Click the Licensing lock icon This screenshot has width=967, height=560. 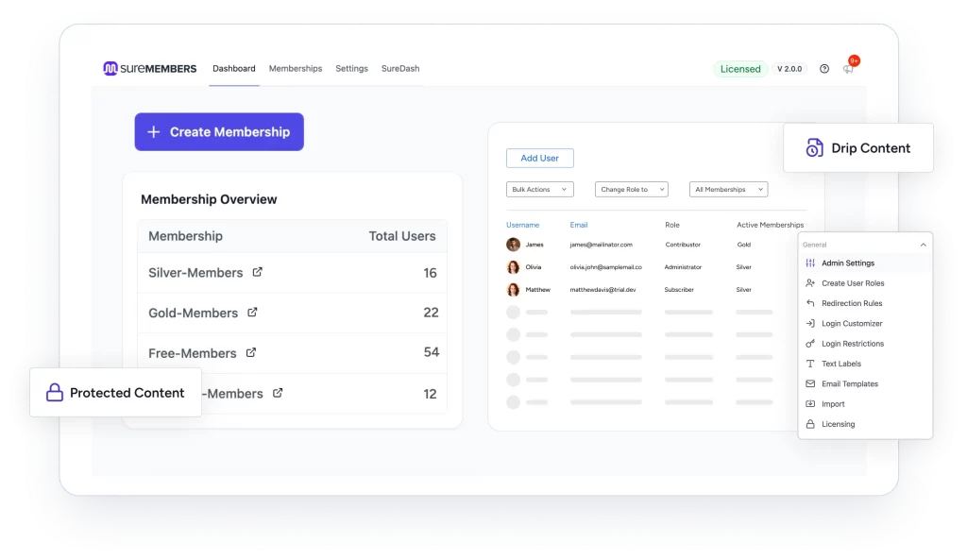pyautogui.click(x=810, y=424)
